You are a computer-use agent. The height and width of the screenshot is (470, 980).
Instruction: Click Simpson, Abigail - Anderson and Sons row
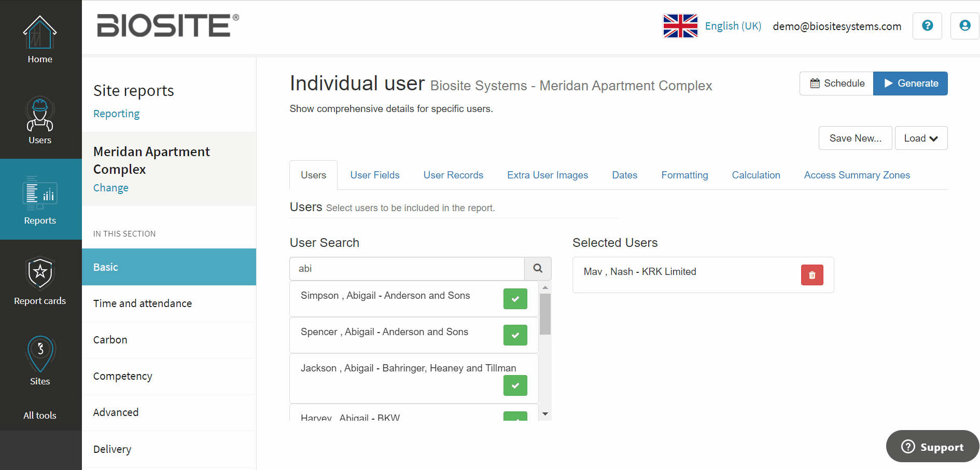tap(414, 299)
